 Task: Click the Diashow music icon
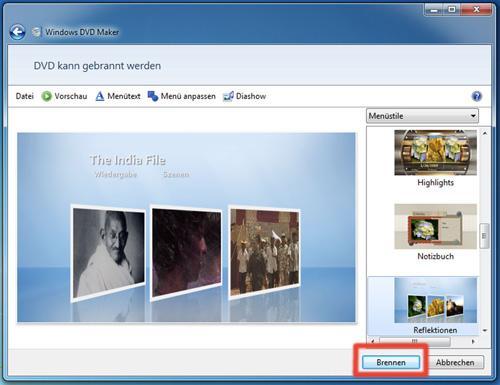(x=228, y=96)
